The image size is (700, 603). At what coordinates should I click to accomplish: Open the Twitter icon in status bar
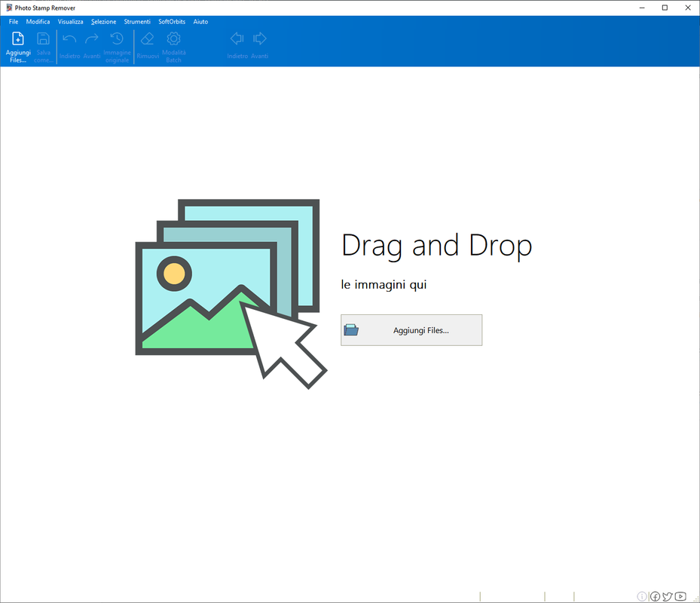668,596
